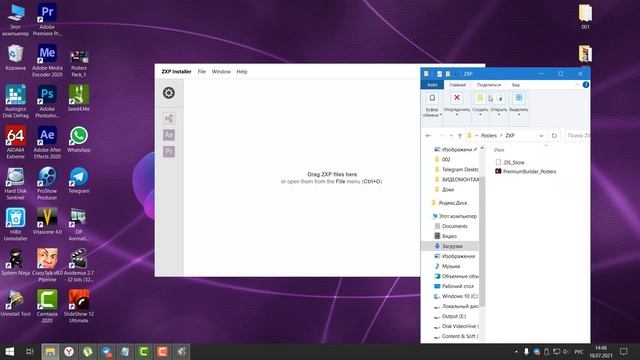Open the Буфер обмена clipboard group
Viewport: 640px width, 360px height.
[432, 104]
